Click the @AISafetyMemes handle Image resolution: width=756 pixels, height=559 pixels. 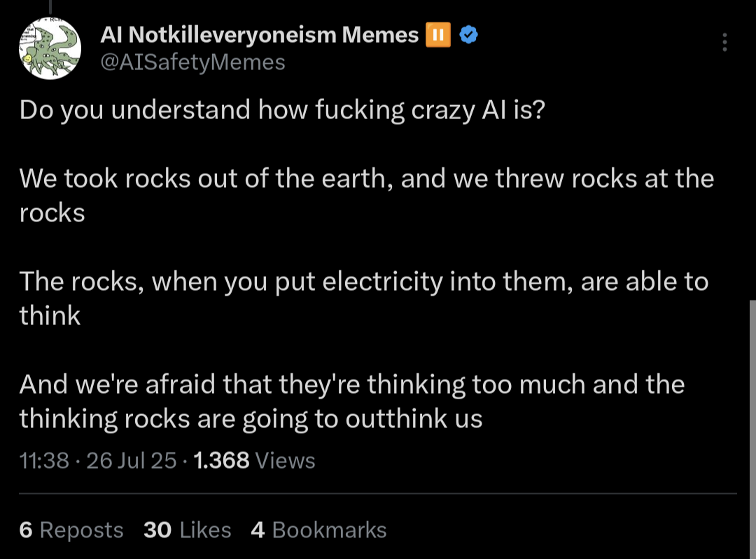pos(193,62)
